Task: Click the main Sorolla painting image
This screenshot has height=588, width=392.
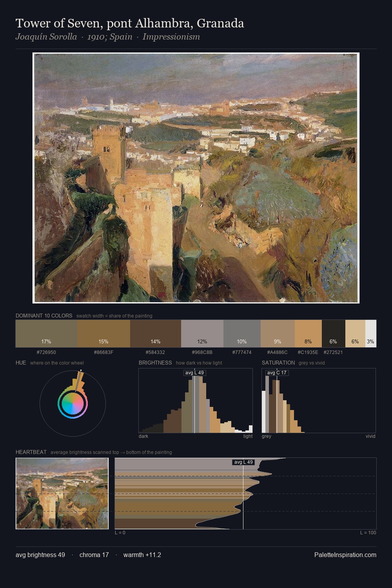Action: [196, 178]
